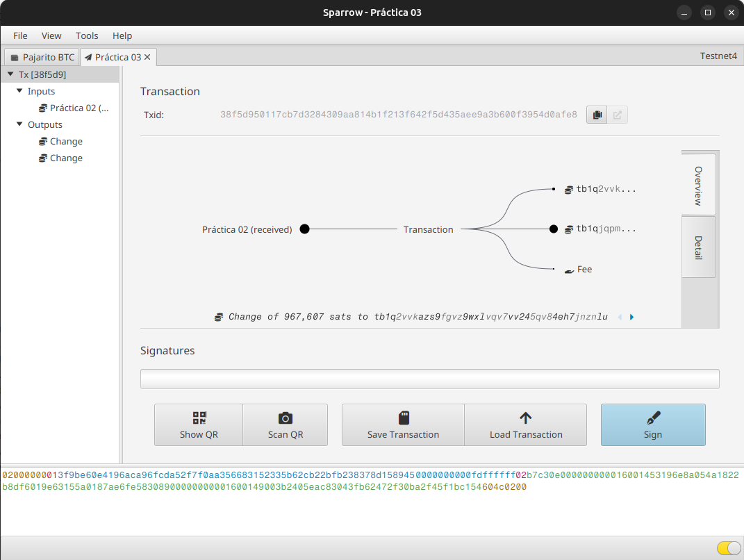Click the Práctica 03 paper plane icon
Image resolution: width=744 pixels, height=560 pixels.
[x=88, y=58]
